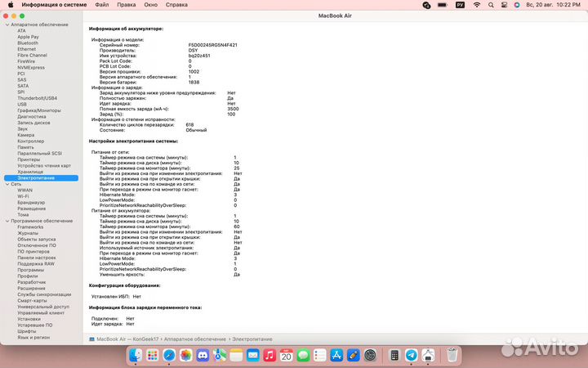Image resolution: width=588 pixels, height=368 pixels.
Task: Select Программы in the sidebar
Action: (31, 270)
